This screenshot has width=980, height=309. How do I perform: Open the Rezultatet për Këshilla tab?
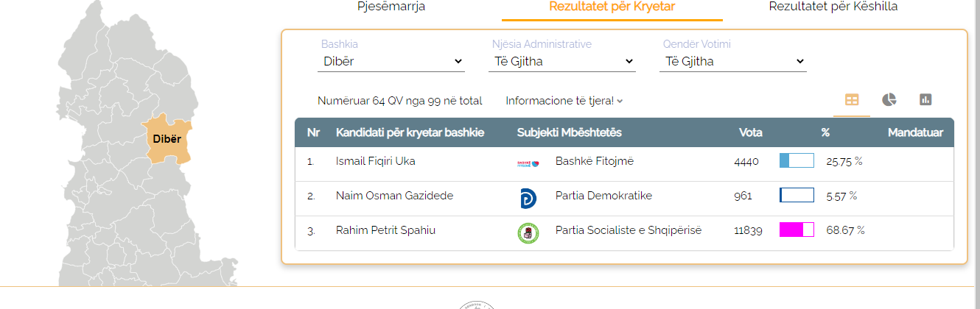[x=833, y=7]
